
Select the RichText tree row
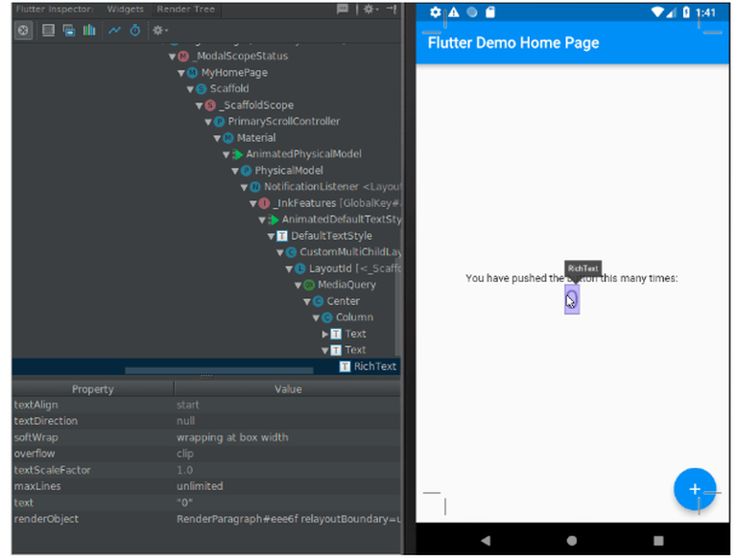pos(206,366)
